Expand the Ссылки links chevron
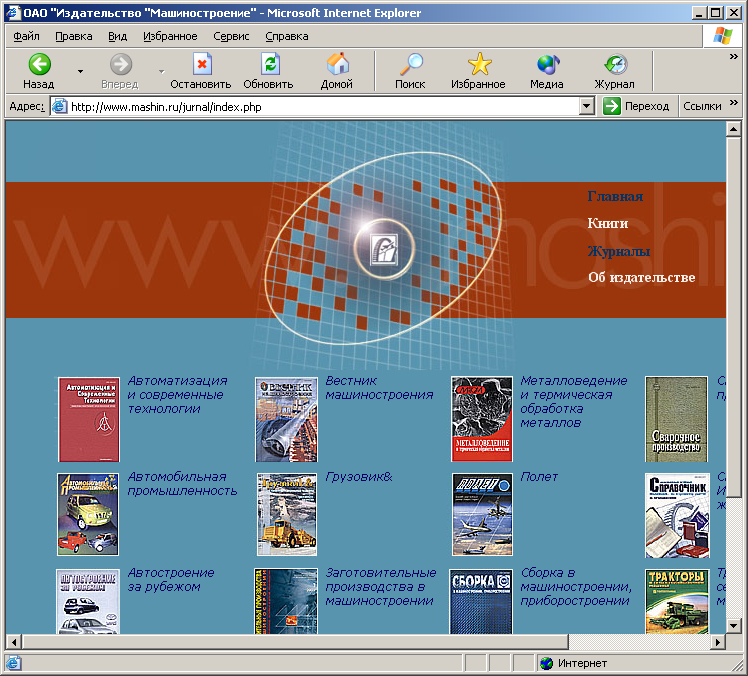The image size is (748, 676). click(x=734, y=103)
